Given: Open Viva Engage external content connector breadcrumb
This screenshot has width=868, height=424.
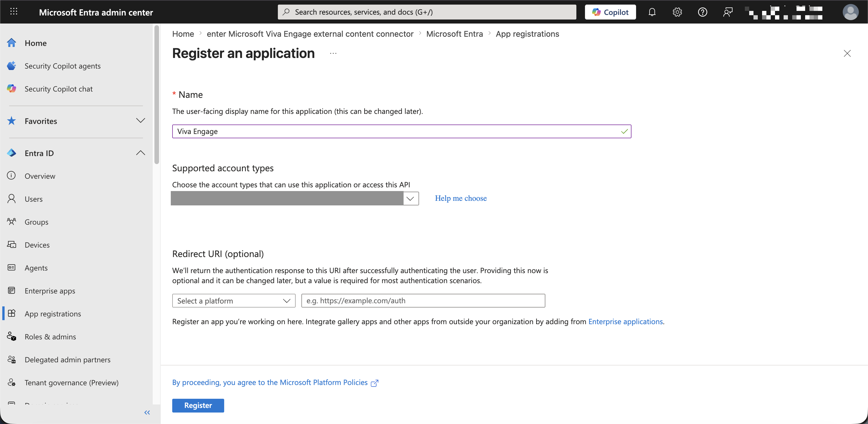Looking at the screenshot, I should [x=310, y=34].
